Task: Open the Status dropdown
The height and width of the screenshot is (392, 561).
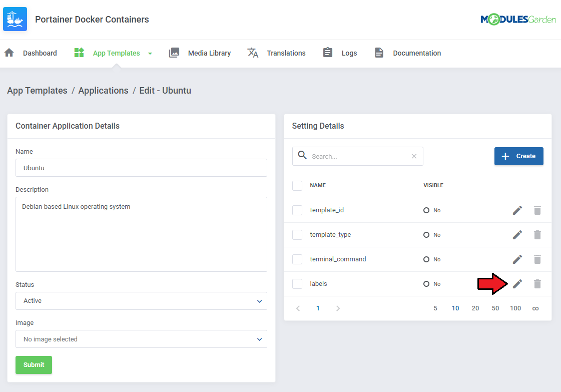Action: pyautogui.click(x=141, y=301)
